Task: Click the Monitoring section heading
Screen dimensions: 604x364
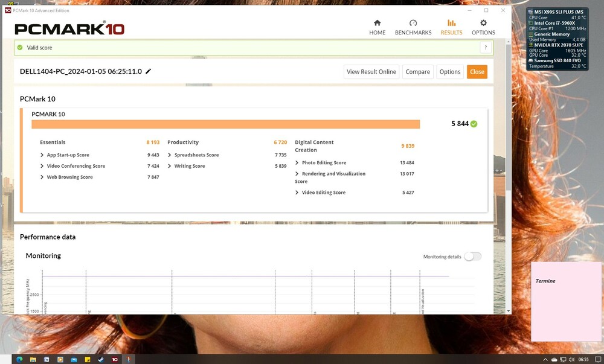Action: coord(43,256)
